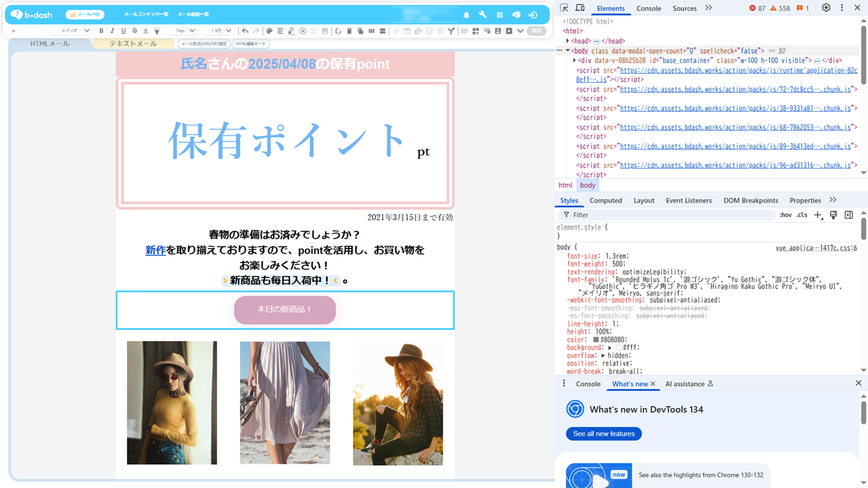Screen dimensions: 868x488
Task: Open the line height dropdown
Action: [219, 30]
